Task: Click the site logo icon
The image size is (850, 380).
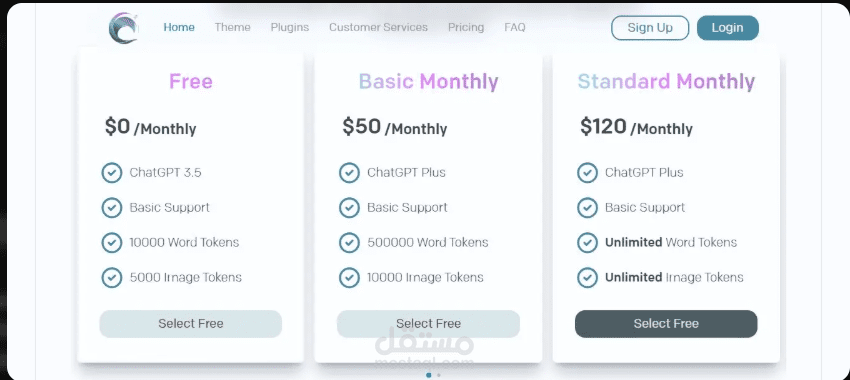Action: [x=124, y=28]
